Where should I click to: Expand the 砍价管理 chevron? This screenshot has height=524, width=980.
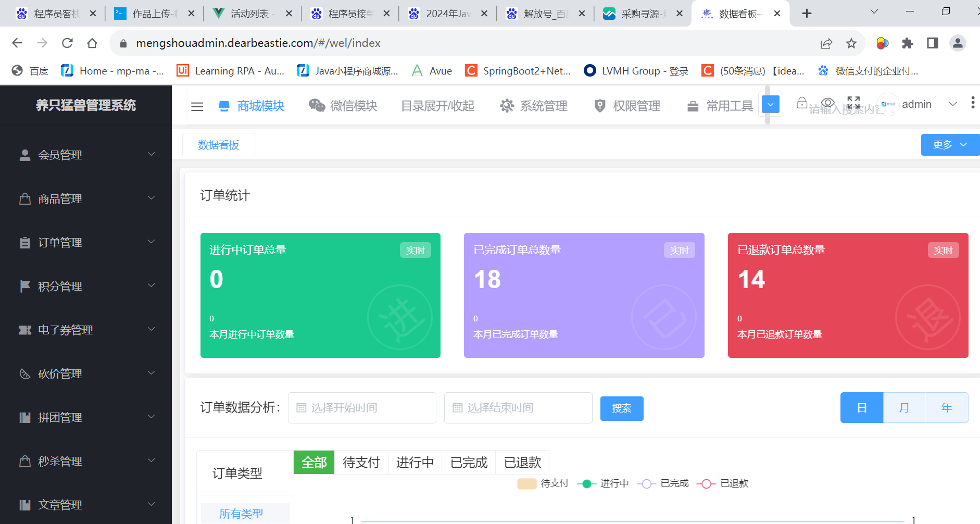pyautogui.click(x=152, y=373)
